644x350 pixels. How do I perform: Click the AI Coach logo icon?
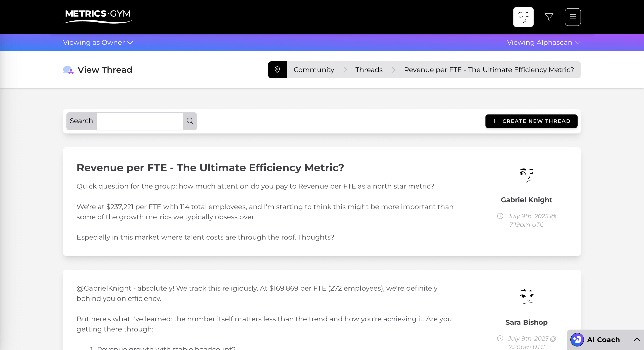577,340
